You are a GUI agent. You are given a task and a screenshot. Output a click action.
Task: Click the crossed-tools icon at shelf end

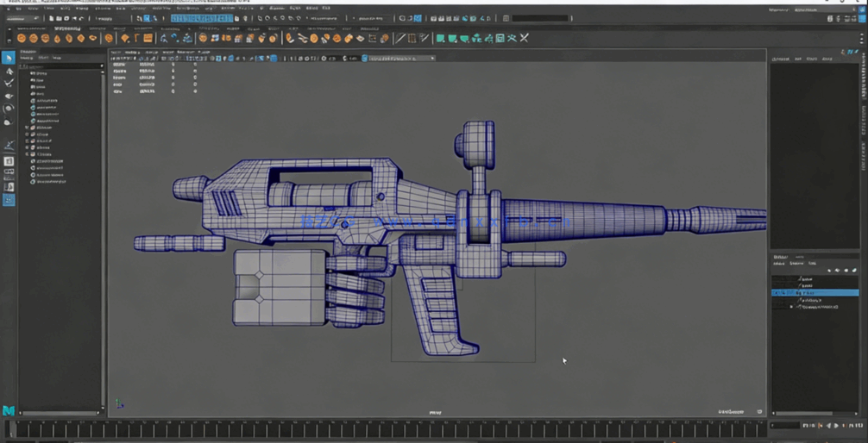pyautogui.click(x=524, y=38)
